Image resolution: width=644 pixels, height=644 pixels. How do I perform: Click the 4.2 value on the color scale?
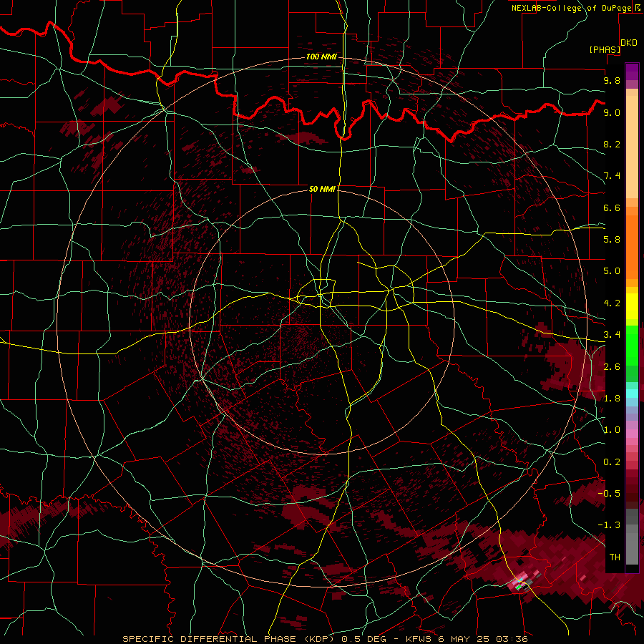click(x=612, y=303)
